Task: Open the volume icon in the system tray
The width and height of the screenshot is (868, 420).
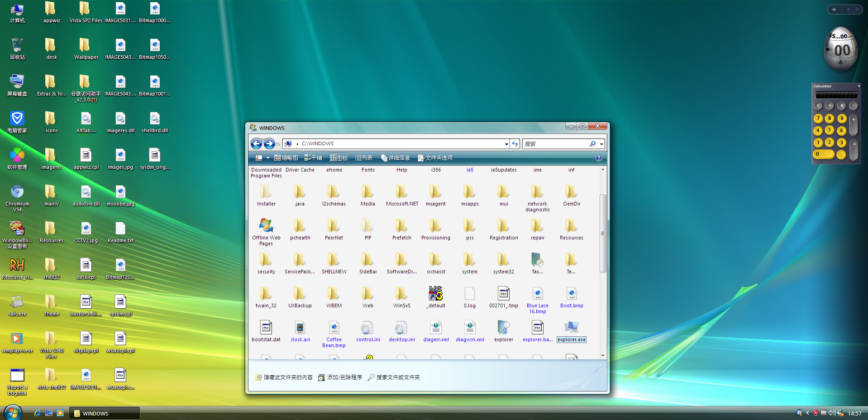Action: (832, 413)
